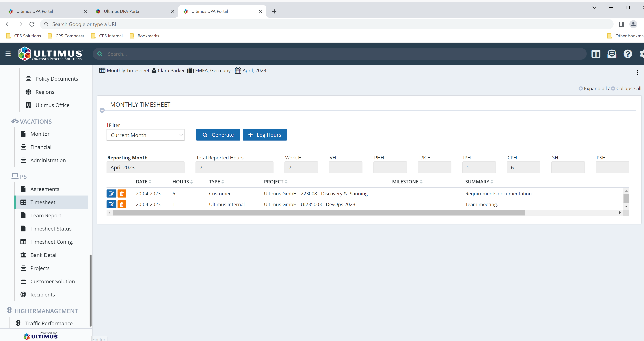Collapse the Monthly Timesheet section via minus handle
Image resolution: width=644 pixels, height=341 pixels.
(102, 110)
